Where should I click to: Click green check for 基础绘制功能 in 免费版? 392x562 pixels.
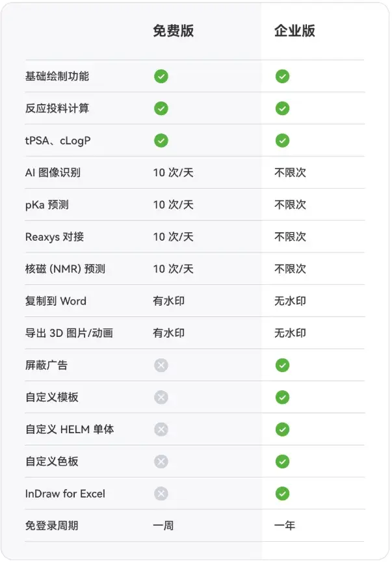tap(161, 77)
